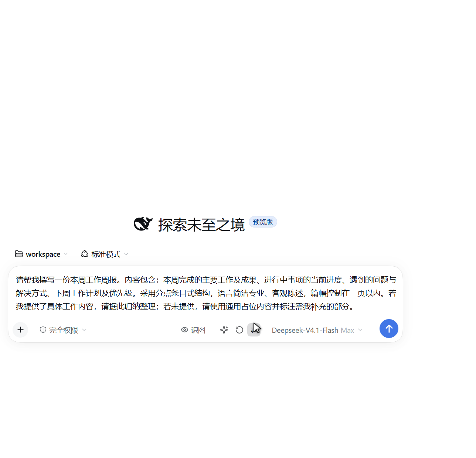Open the Deepseek-V4.1-Flash Max model selector
The image size is (476, 458).
point(317,330)
